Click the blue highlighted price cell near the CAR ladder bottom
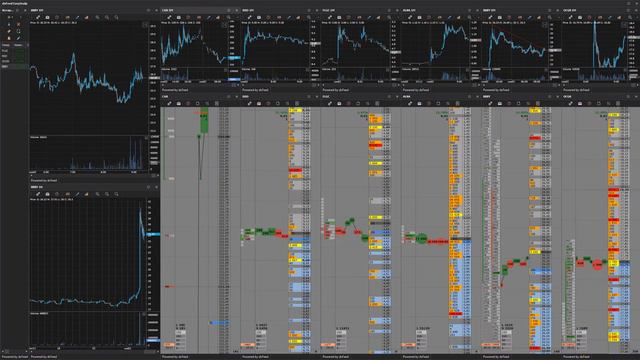Viewport: 640px width, 360px height. [220, 322]
